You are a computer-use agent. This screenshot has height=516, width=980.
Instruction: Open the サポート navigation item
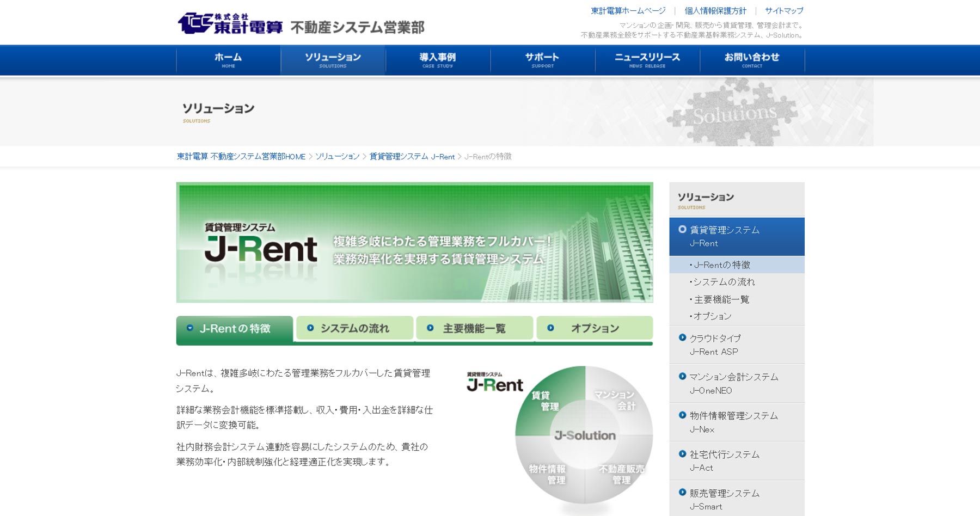tap(542, 60)
